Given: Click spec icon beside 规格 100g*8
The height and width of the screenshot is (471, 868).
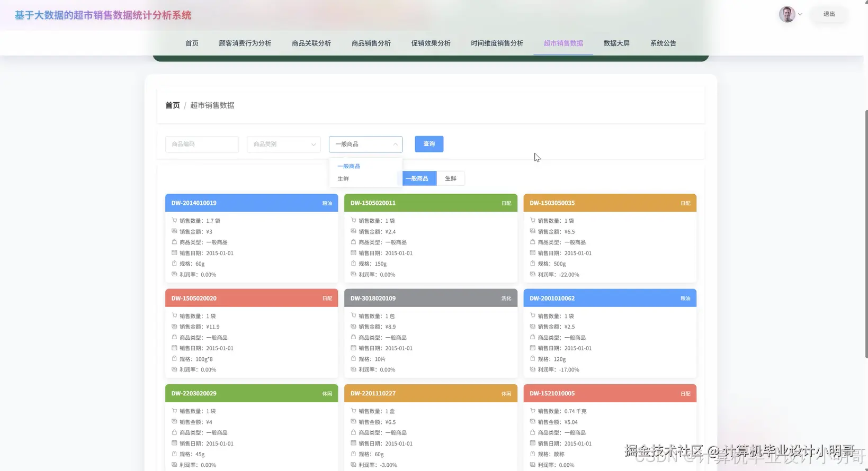Looking at the screenshot, I should (x=174, y=358).
